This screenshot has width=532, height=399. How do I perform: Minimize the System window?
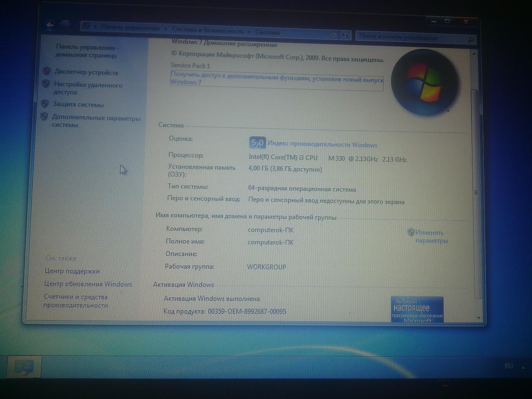[433, 21]
